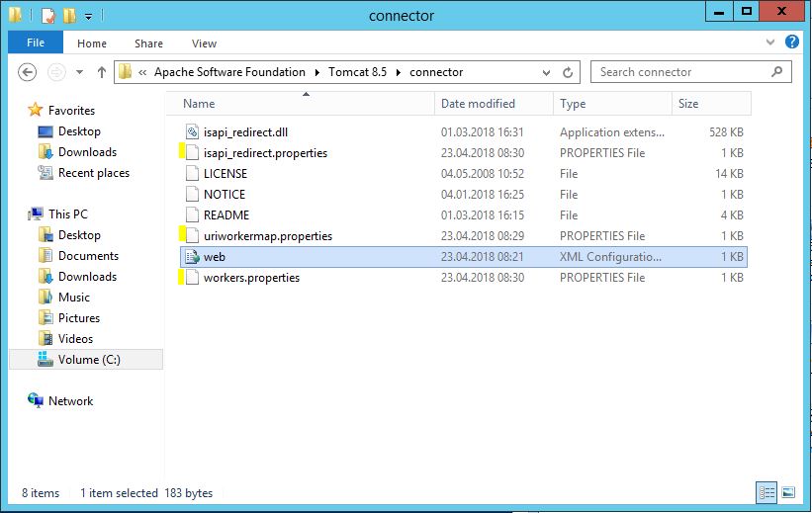
Task: Click the XML Configuratio... type cell
Action: (x=610, y=257)
